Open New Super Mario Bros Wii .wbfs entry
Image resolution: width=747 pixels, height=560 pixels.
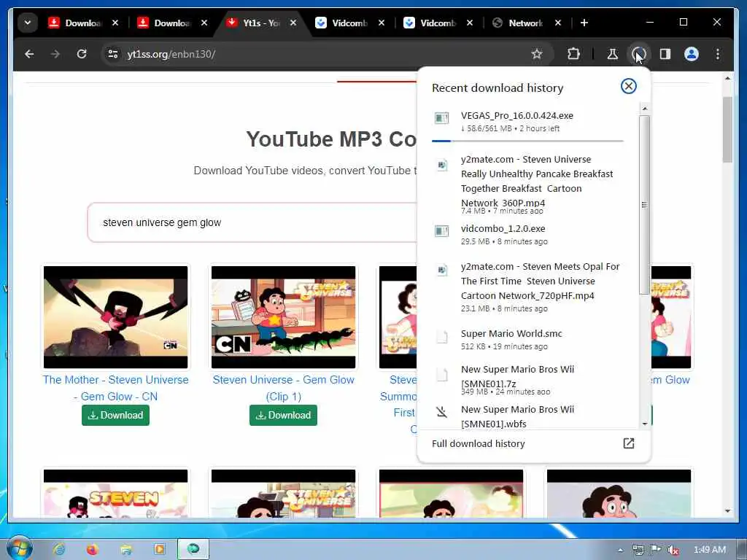point(527,415)
